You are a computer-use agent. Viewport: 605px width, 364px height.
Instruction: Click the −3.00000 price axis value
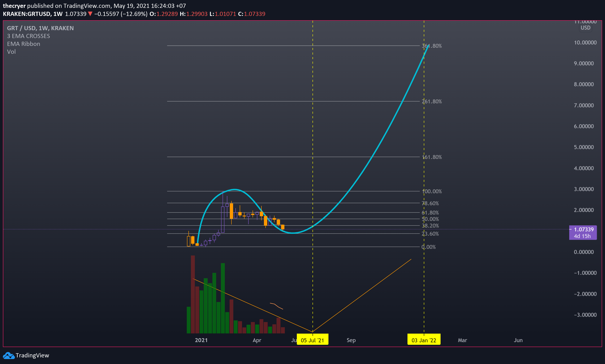coord(585,315)
